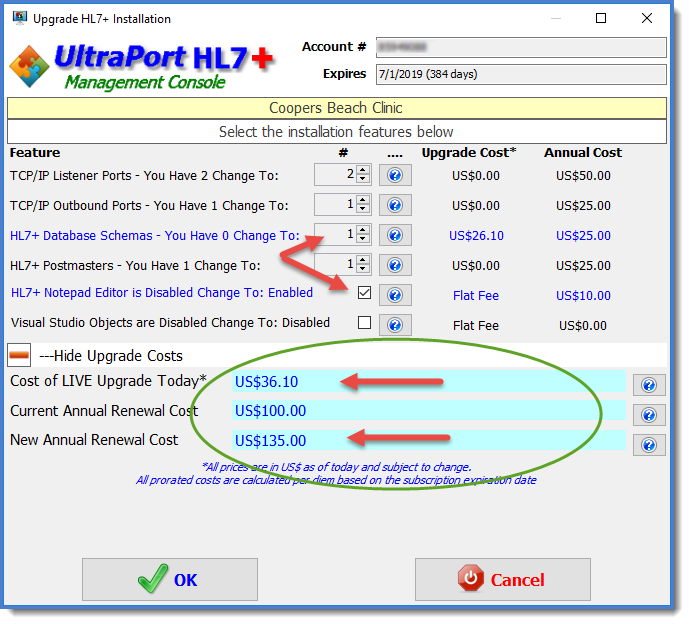The width and height of the screenshot is (689, 624).
Task: Click the UltraPort puzzle logo icon
Action: [29, 66]
